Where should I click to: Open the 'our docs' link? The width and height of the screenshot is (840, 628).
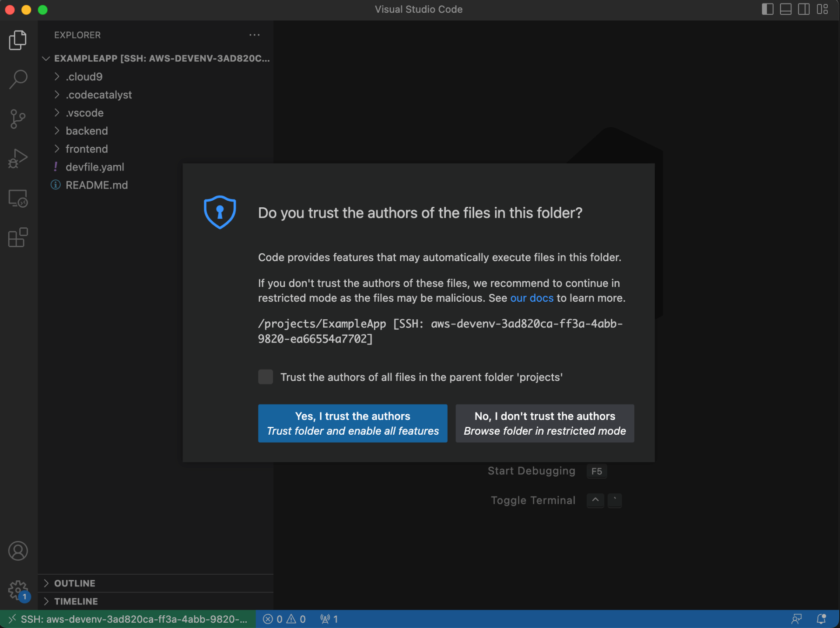tap(532, 298)
